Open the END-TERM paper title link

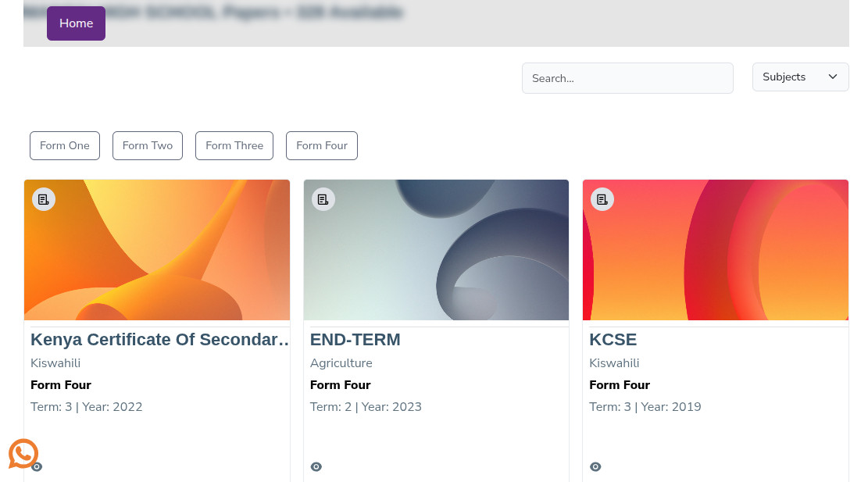[355, 339]
